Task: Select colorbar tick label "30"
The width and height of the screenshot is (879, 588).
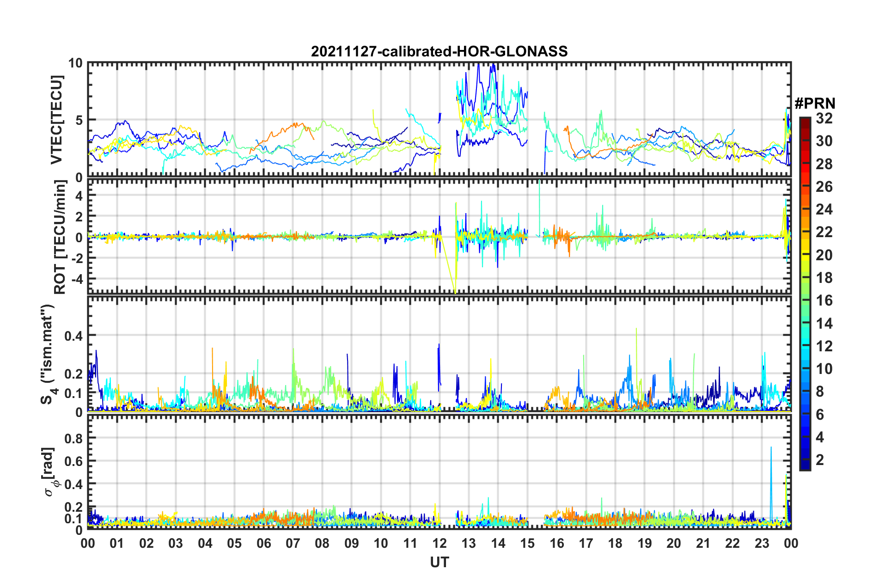Action: [824, 141]
